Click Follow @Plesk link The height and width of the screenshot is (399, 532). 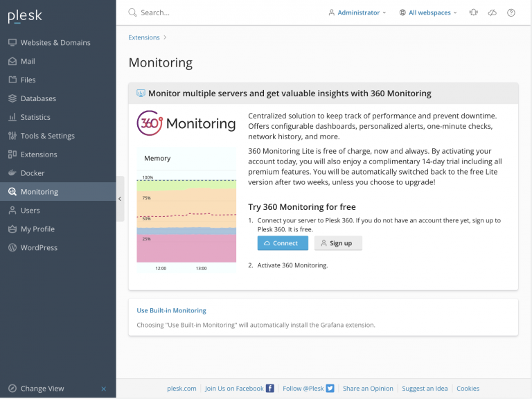point(303,389)
